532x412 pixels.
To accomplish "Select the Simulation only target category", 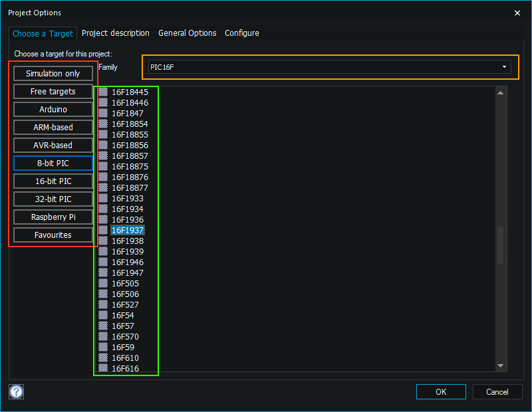I will click(53, 74).
